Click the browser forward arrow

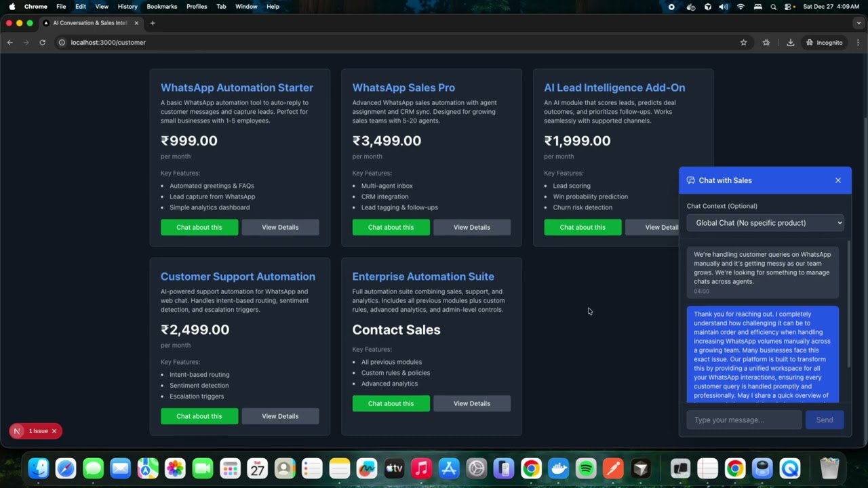tap(26, 42)
